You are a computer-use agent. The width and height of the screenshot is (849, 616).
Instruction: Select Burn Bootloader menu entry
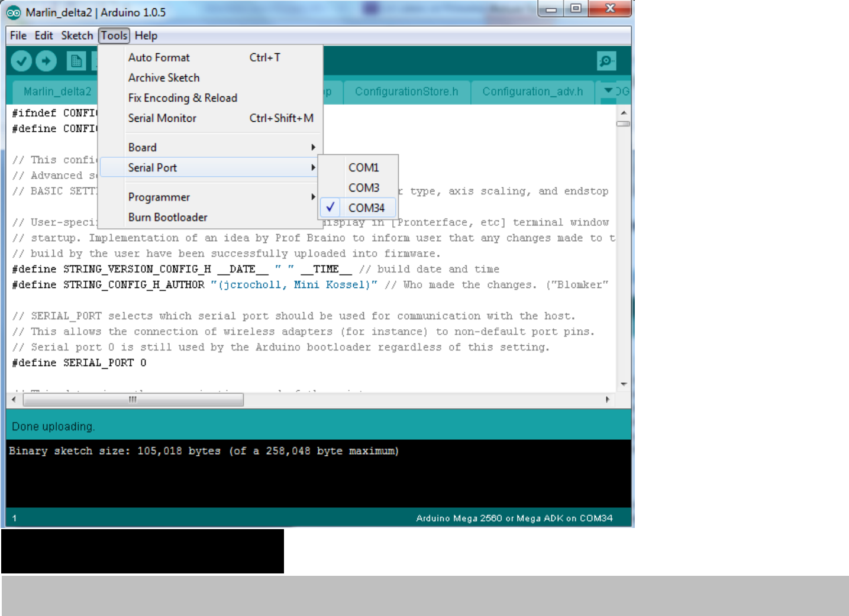click(x=211, y=217)
